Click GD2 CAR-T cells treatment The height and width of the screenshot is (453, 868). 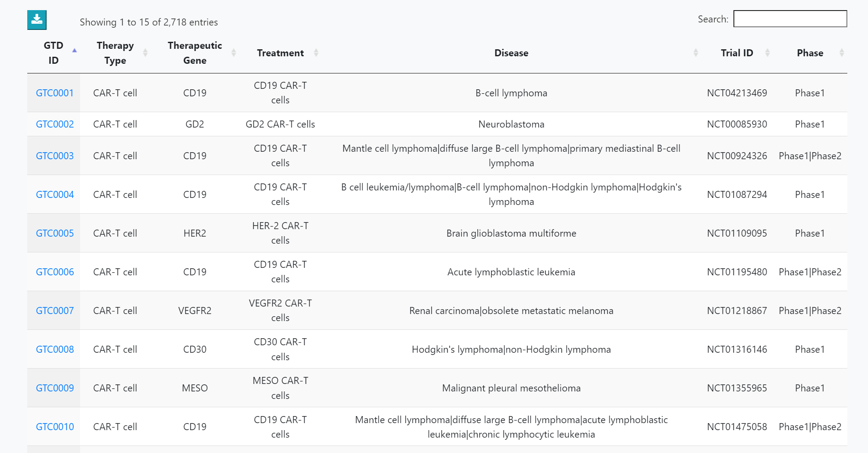(281, 124)
